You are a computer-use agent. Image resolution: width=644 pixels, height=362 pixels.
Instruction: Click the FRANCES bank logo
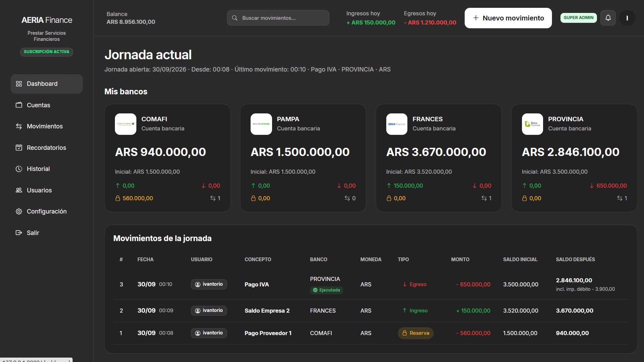[x=396, y=124]
